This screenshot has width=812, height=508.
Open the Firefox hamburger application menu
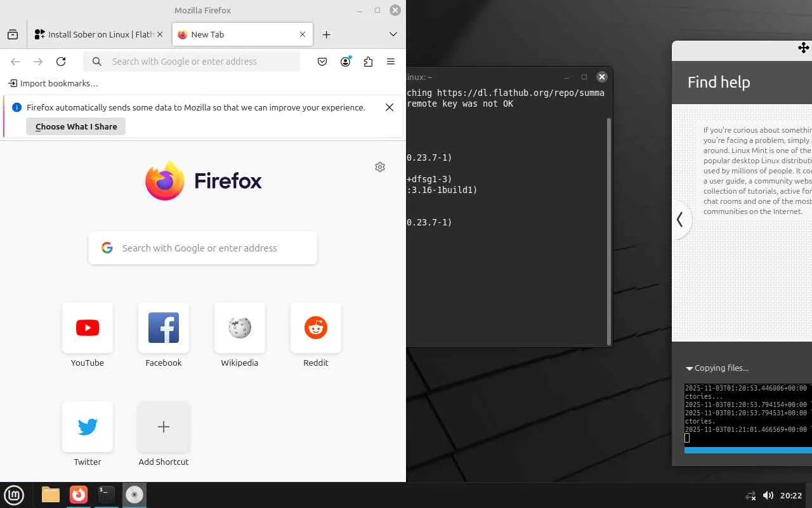point(391,62)
